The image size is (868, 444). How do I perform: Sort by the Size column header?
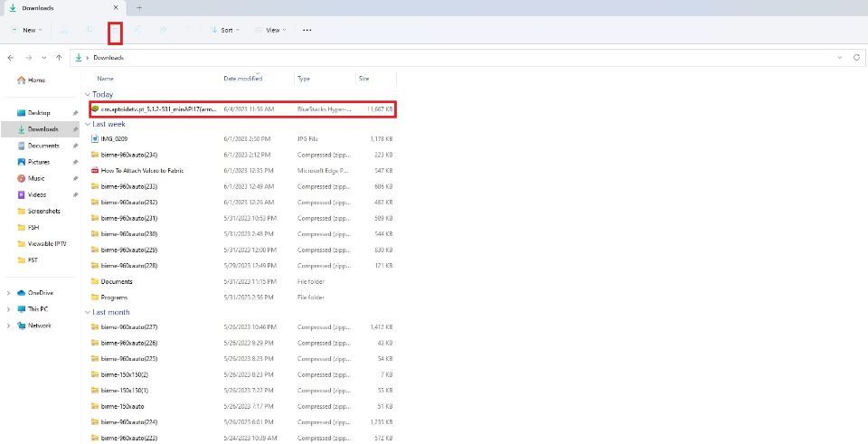(363, 79)
